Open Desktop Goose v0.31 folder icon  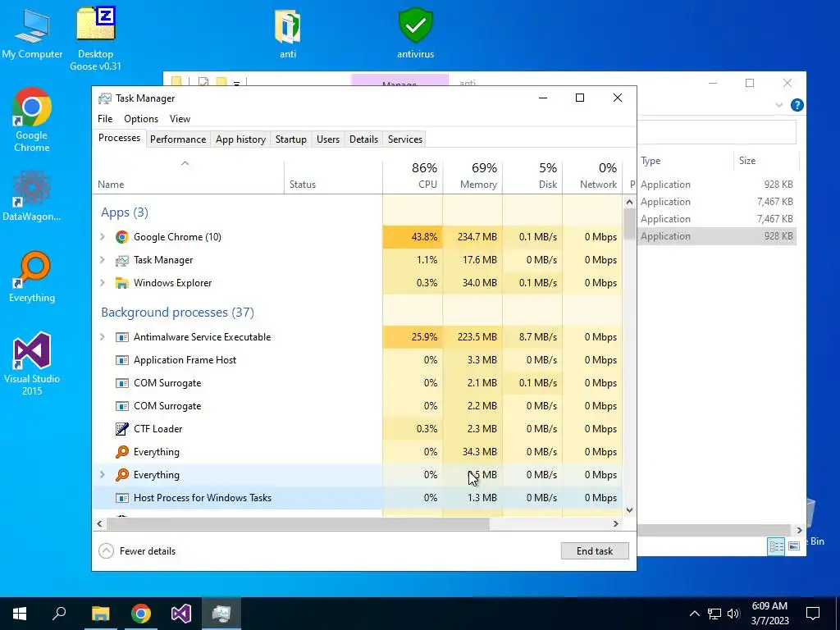(x=95, y=39)
